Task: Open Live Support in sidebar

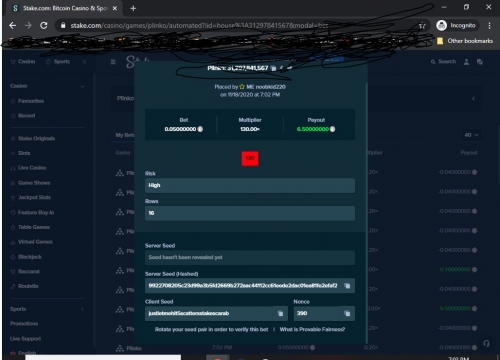Action: click(x=25, y=339)
